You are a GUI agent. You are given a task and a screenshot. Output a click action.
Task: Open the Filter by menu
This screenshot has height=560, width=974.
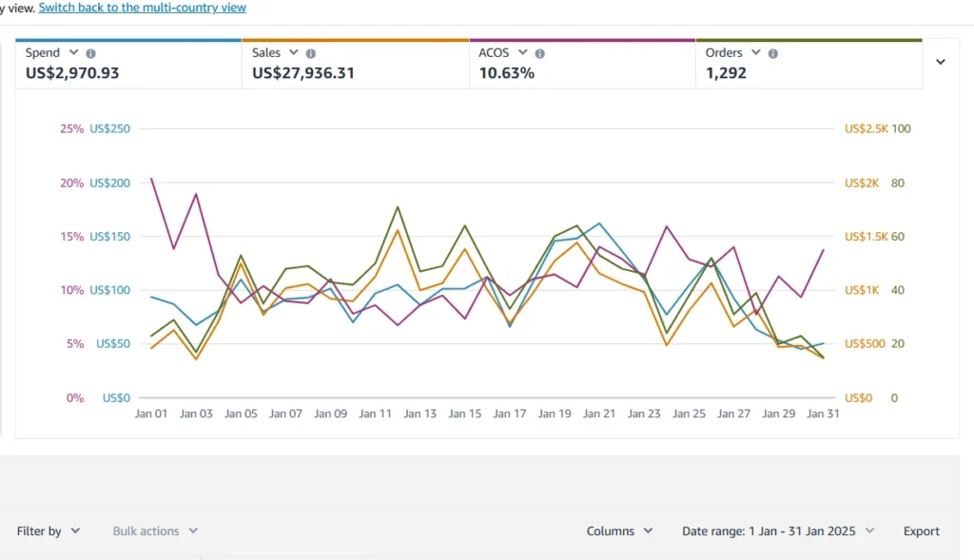pyautogui.click(x=49, y=531)
